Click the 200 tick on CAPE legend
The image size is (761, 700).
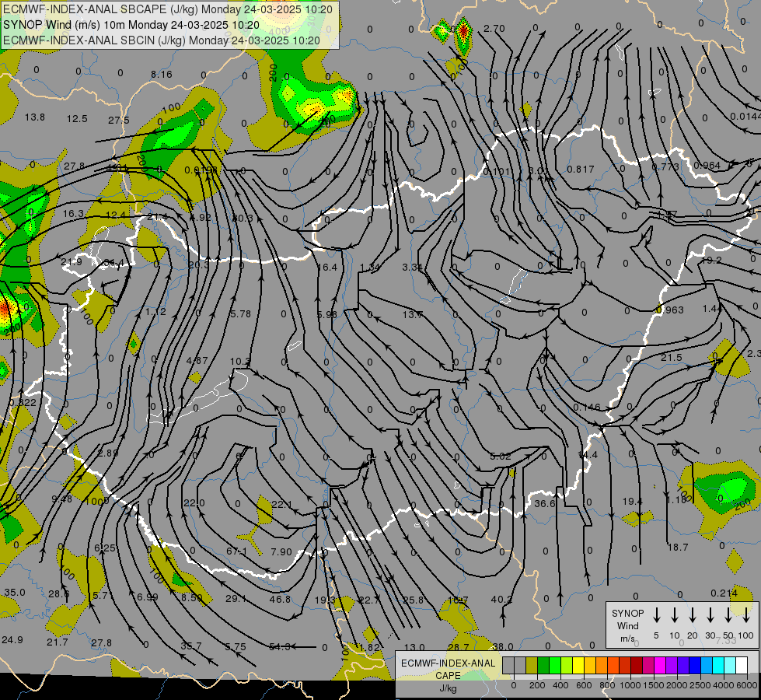point(537,685)
